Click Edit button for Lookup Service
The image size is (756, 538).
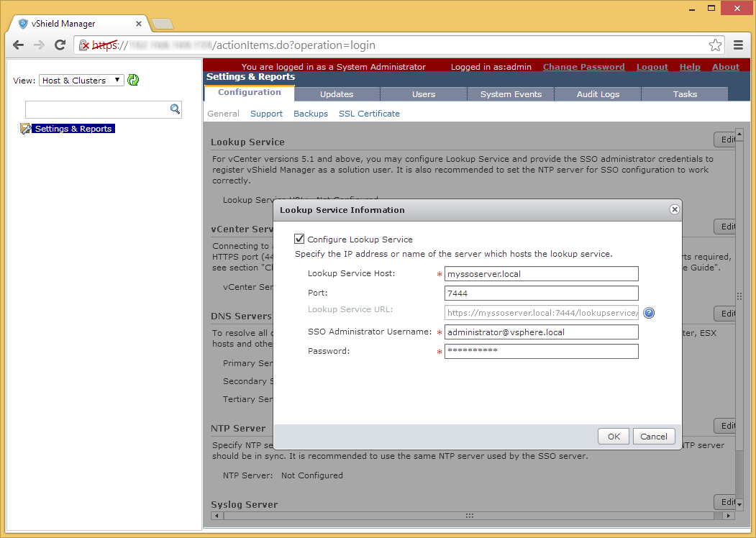pos(724,140)
